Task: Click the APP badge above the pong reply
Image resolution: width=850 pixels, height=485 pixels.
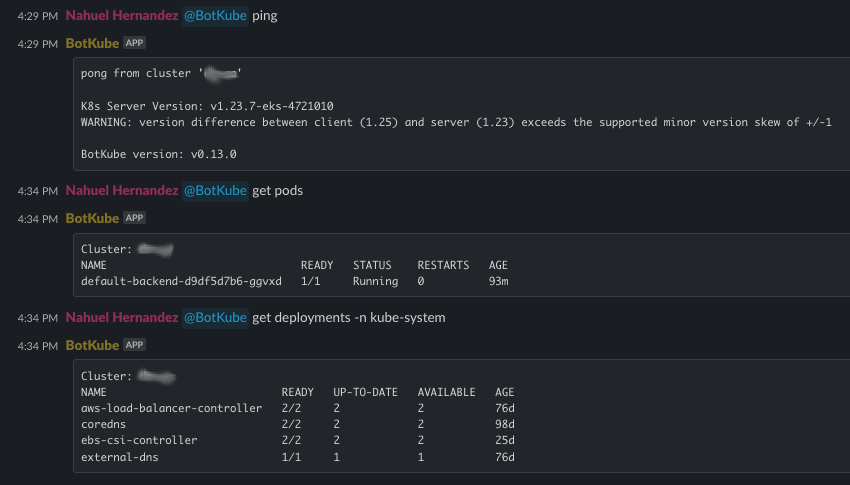Action: point(134,44)
